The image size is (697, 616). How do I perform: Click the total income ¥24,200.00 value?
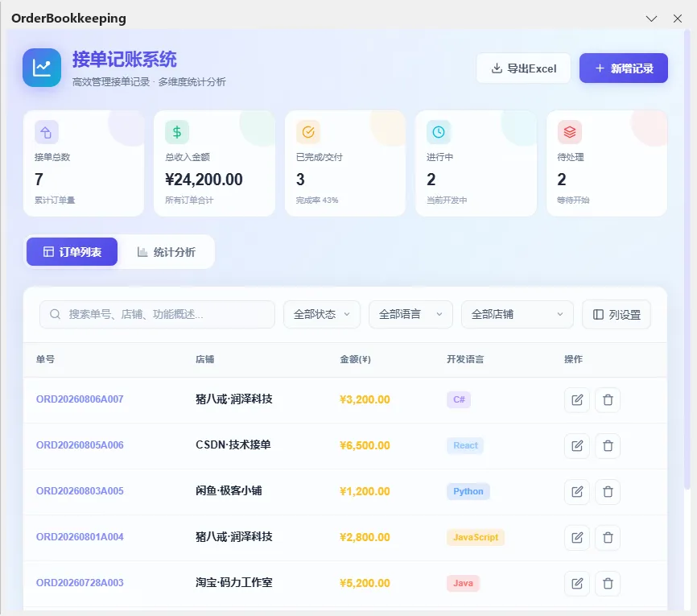(204, 180)
